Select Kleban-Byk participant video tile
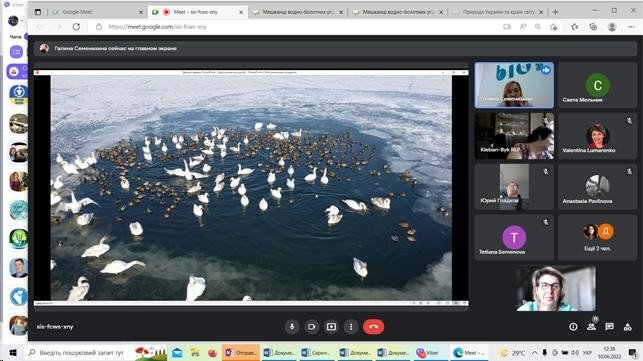The height and width of the screenshot is (361, 643). pos(514,136)
